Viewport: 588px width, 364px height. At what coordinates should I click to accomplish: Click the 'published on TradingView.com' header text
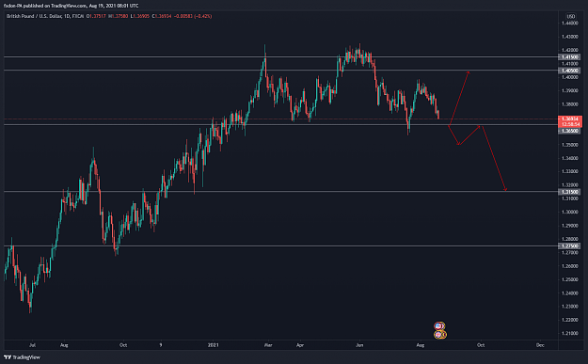tap(56, 6)
